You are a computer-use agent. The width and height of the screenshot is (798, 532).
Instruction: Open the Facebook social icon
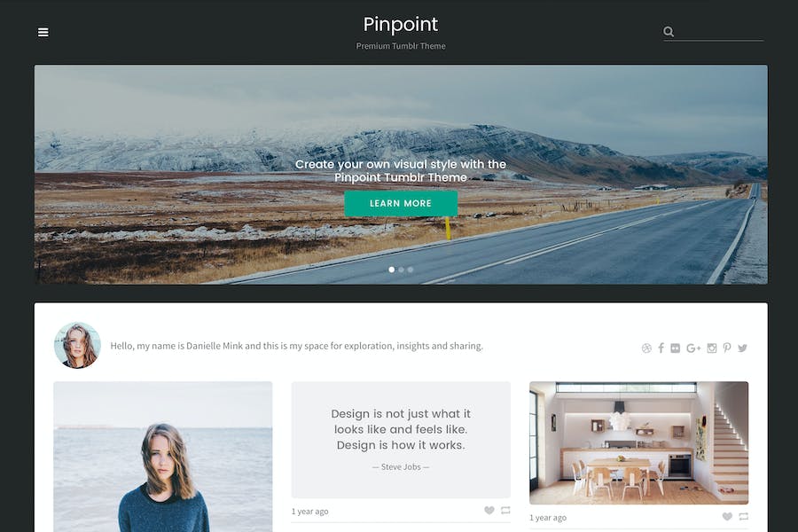pos(661,348)
